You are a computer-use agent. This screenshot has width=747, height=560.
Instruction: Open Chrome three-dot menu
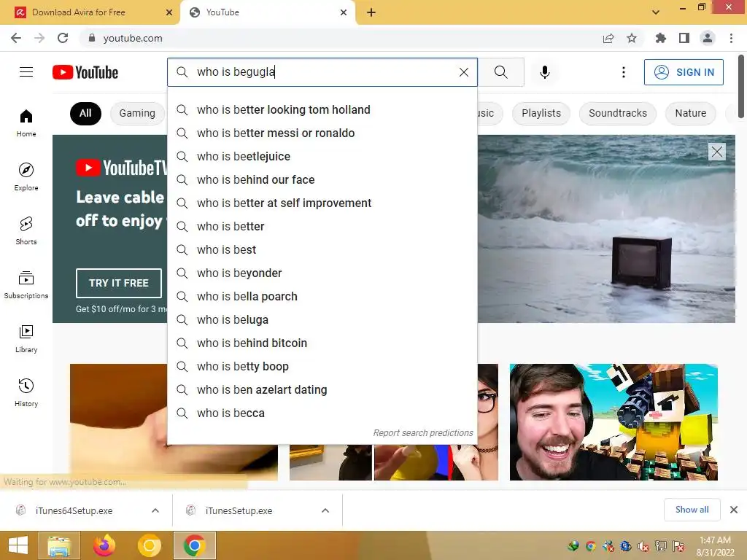coord(731,38)
